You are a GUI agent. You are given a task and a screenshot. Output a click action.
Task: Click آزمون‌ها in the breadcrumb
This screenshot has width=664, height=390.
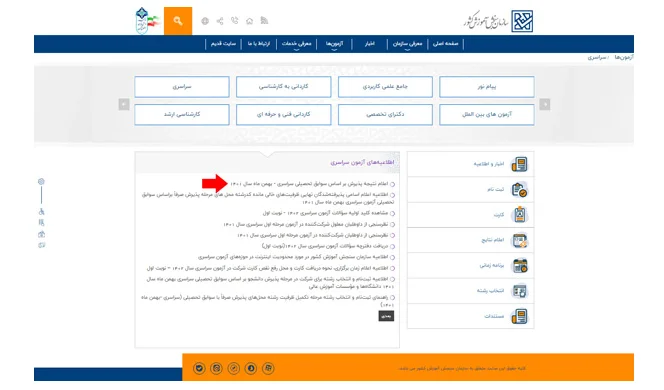pyautogui.click(x=623, y=57)
